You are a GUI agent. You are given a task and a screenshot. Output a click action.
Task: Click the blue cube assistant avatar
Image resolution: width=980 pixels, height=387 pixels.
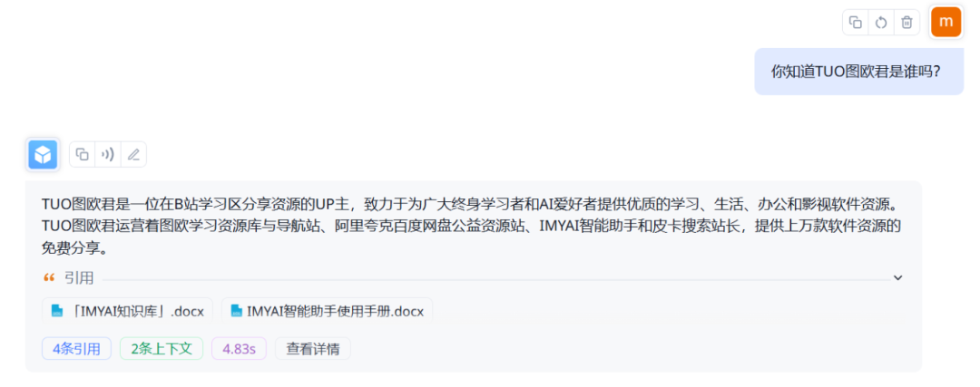(44, 154)
